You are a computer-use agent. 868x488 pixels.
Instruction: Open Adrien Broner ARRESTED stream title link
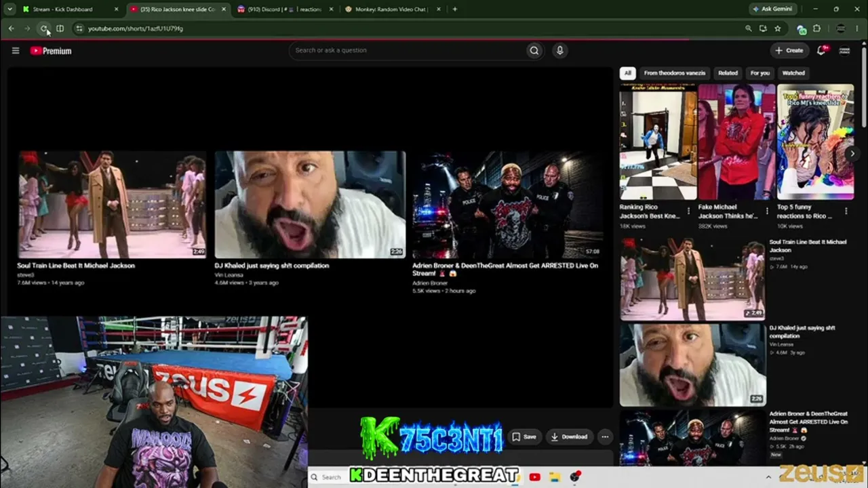tap(505, 269)
